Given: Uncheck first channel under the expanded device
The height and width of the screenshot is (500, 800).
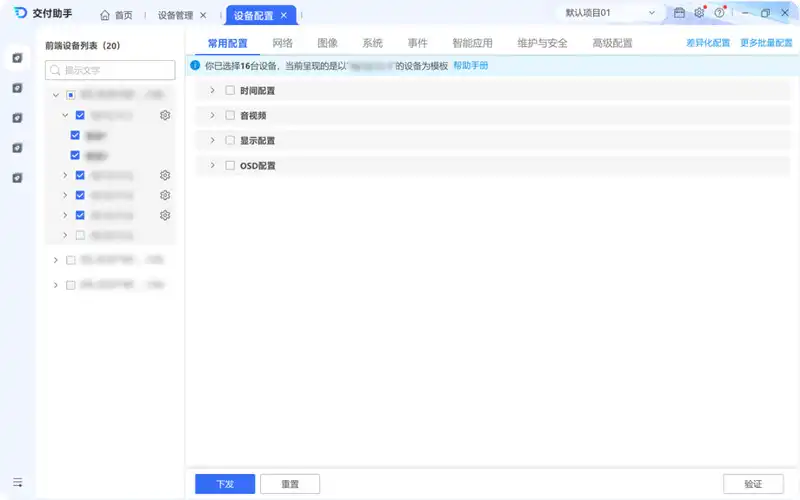Looking at the screenshot, I should [x=75, y=135].
